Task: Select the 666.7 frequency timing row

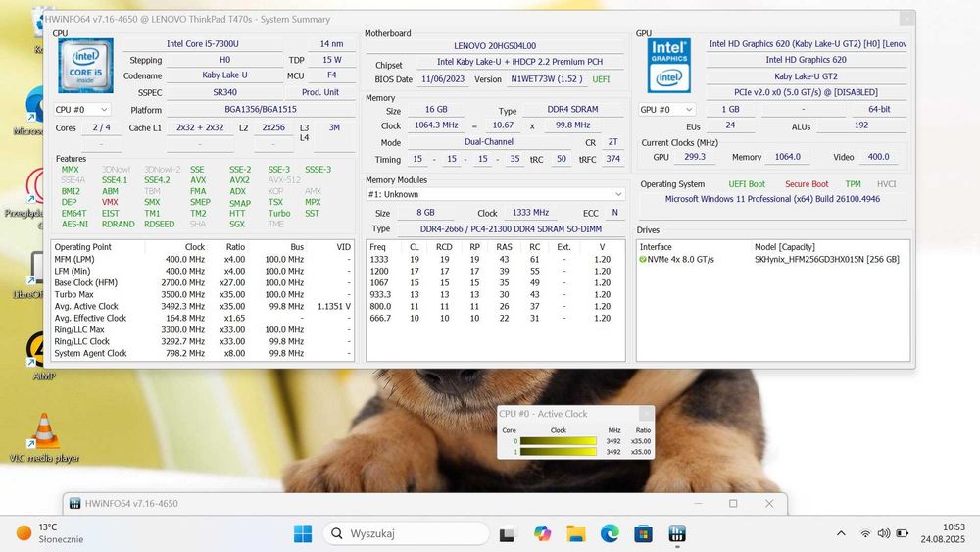Action: tap(495, 319)
